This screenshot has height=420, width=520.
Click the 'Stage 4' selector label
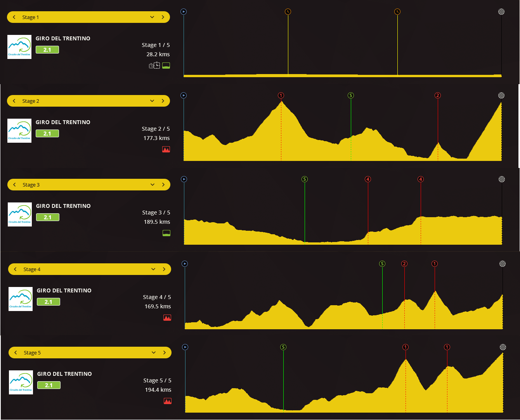click(32, 269)
